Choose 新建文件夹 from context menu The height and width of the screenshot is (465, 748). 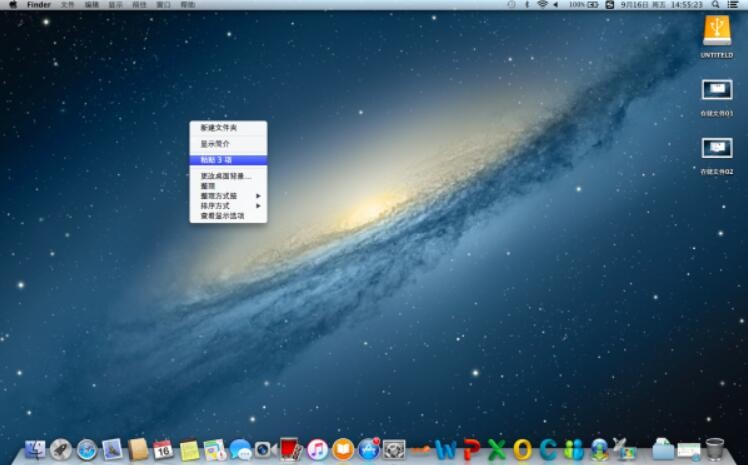click(219, 128)
